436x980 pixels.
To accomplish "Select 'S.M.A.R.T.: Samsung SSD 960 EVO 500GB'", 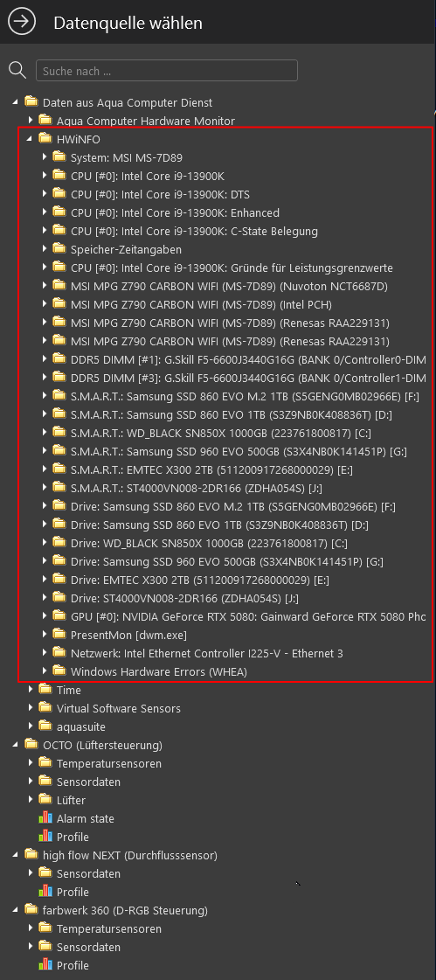I will [x=239, y=451].
